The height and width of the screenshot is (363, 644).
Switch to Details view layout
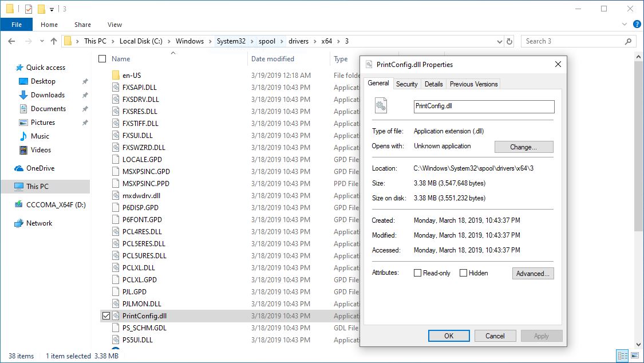coord(623,356)
